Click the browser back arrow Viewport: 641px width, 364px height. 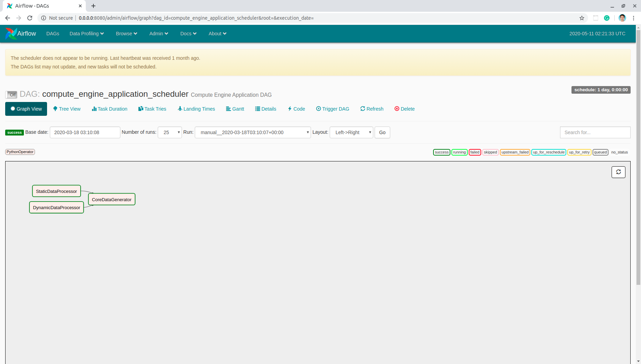8,18
